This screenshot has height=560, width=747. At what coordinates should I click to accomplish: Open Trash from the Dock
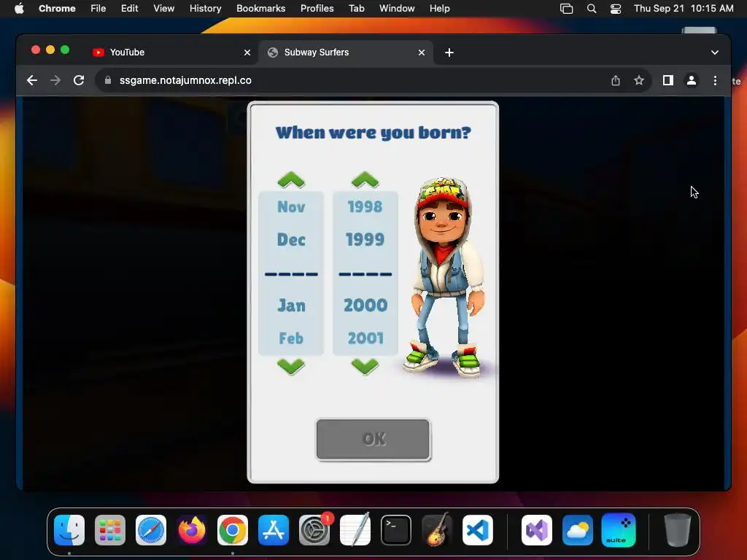pyautogui.click(x=677, y=530)
